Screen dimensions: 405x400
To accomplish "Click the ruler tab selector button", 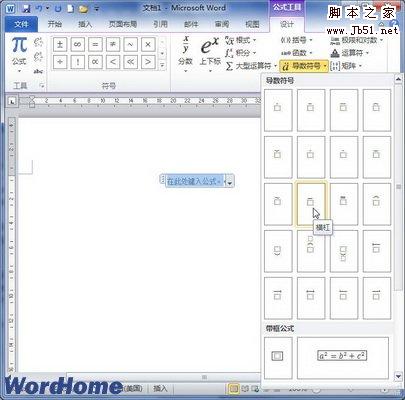I will (x=12, y=101).
